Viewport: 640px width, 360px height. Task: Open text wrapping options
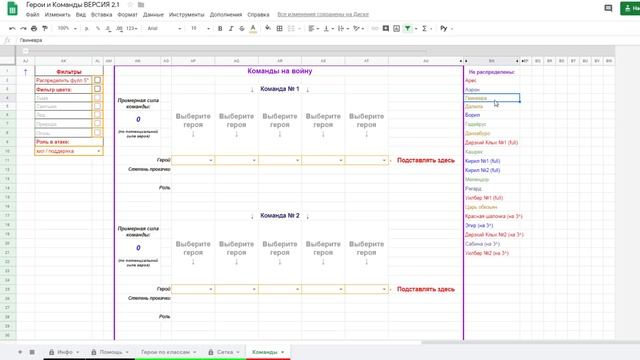(343, 29)
